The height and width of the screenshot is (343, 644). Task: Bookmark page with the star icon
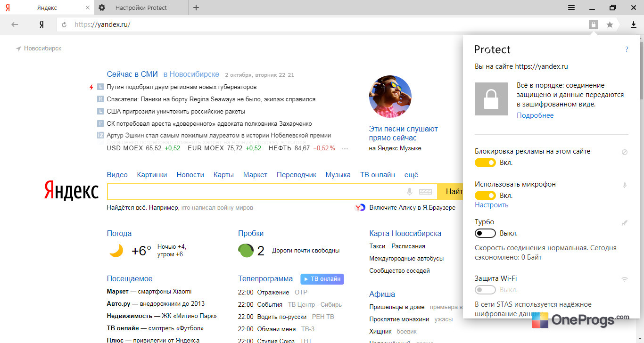tap(610, 24)
